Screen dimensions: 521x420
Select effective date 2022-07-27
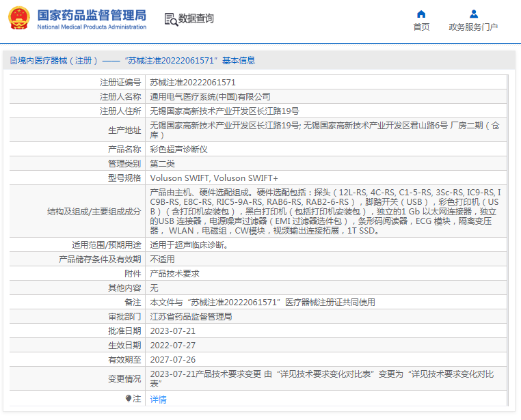click(173, 345)
